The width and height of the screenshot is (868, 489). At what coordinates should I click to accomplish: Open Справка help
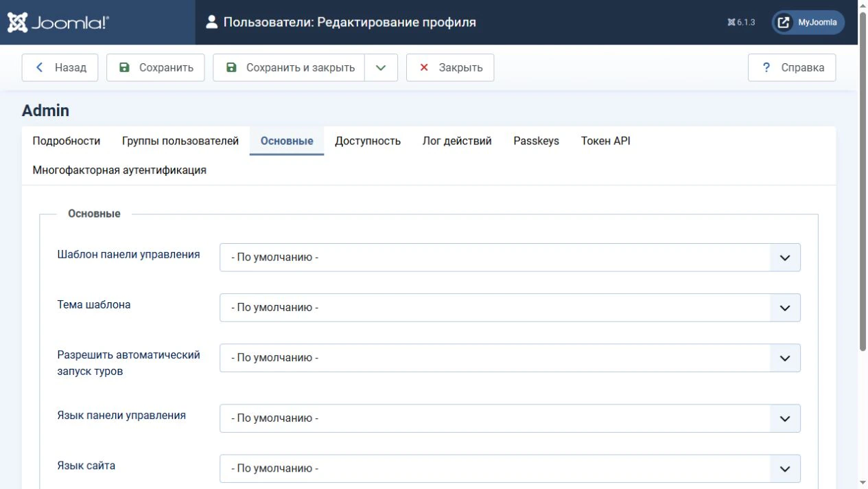[792, 67]
